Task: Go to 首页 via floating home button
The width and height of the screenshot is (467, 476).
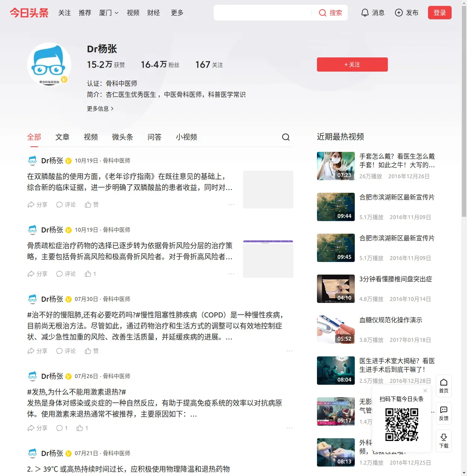Action: [444, 386]
